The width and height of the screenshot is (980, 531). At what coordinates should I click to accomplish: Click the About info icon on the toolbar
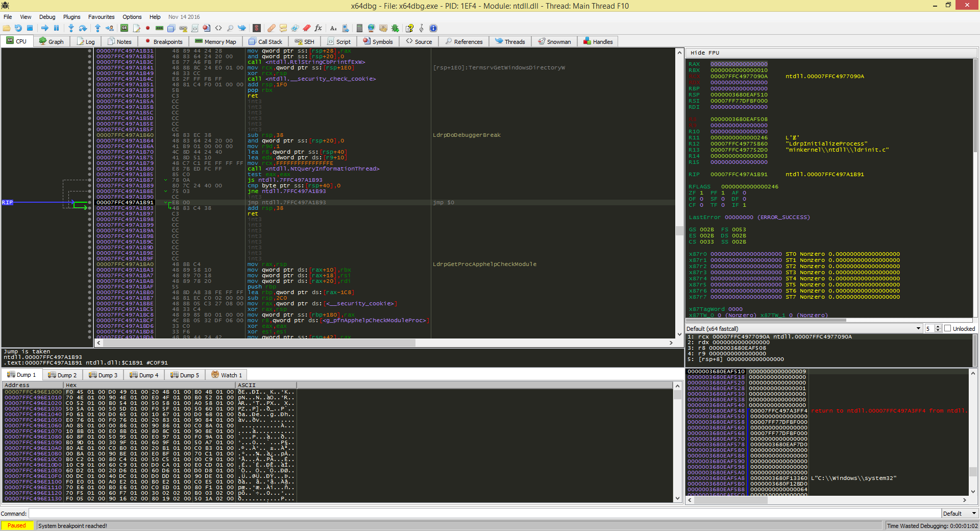click(x=433, y=28)
